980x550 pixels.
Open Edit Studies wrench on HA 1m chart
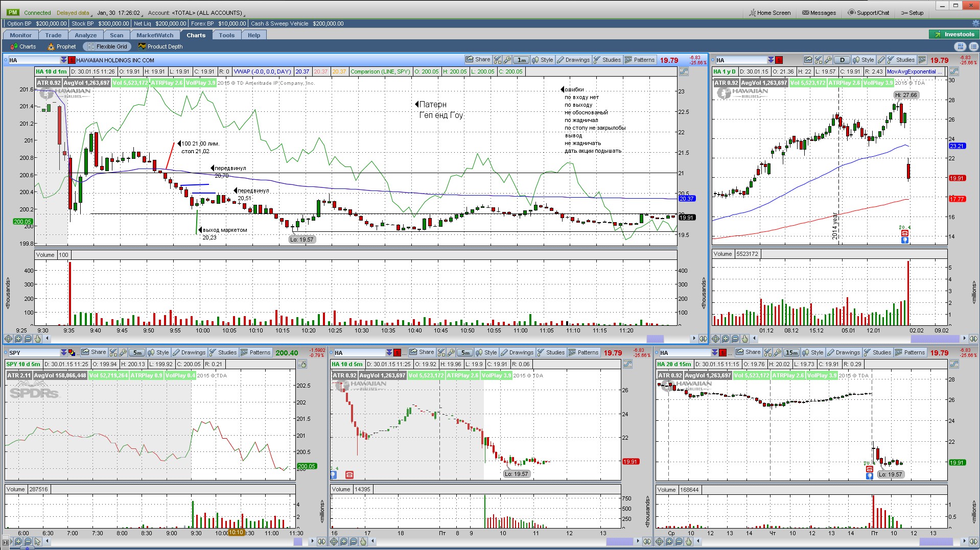pos(507,60)
